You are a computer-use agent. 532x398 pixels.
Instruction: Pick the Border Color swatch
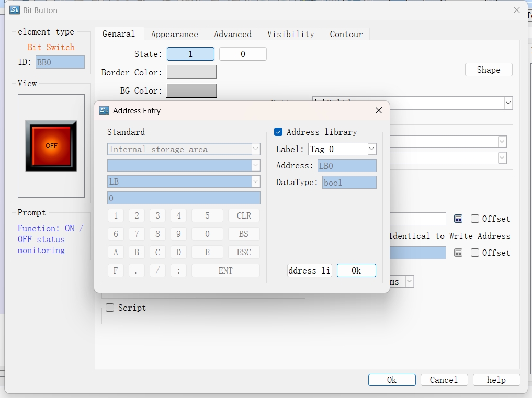point(191,72)
